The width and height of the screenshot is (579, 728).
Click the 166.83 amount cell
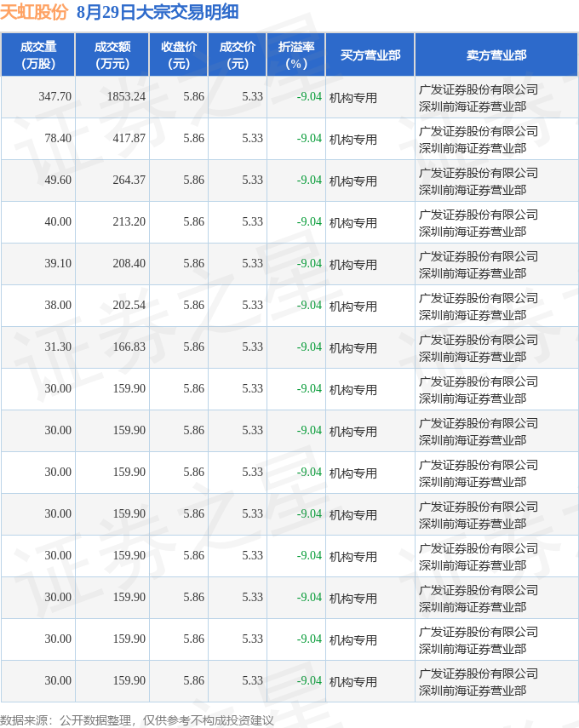coord(129,347)
